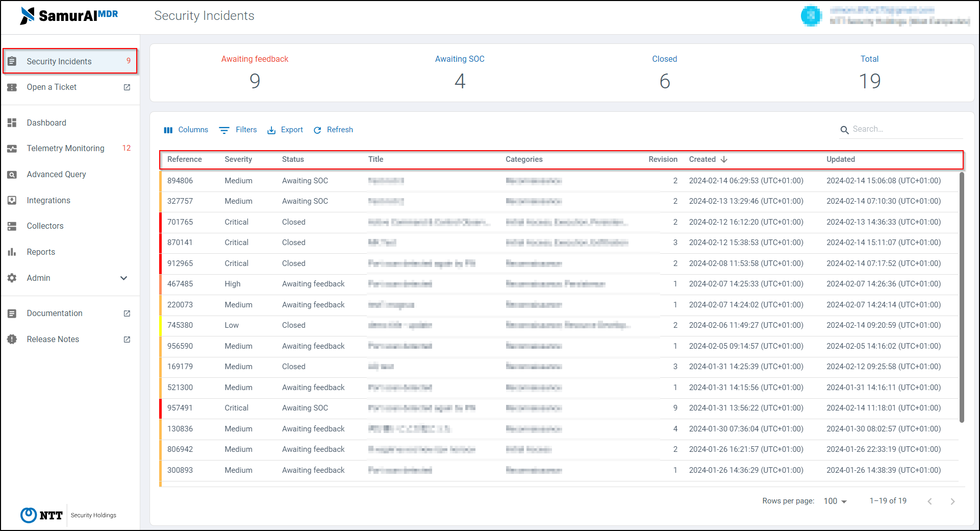Viewport: 980px width, 531px height.
Task: Open the Rows per page dropdown
Action: coord(835,501)
